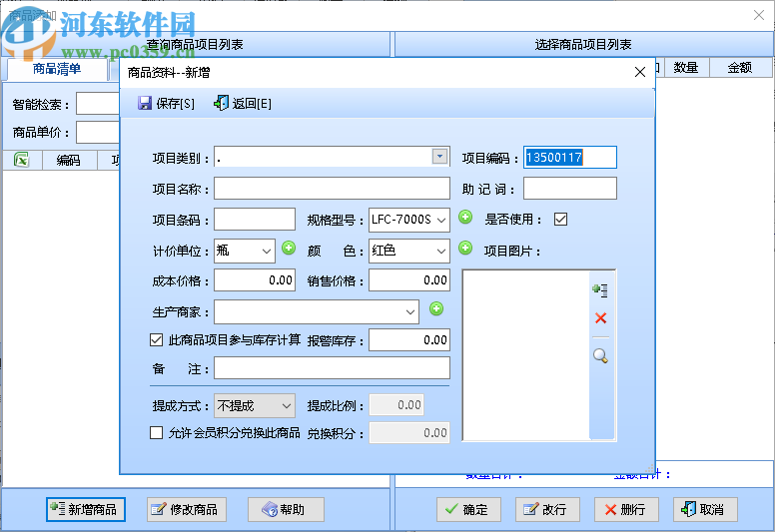The image size is (775, 532).
Task: Click the 项目名称 input field
Action: 332,189
